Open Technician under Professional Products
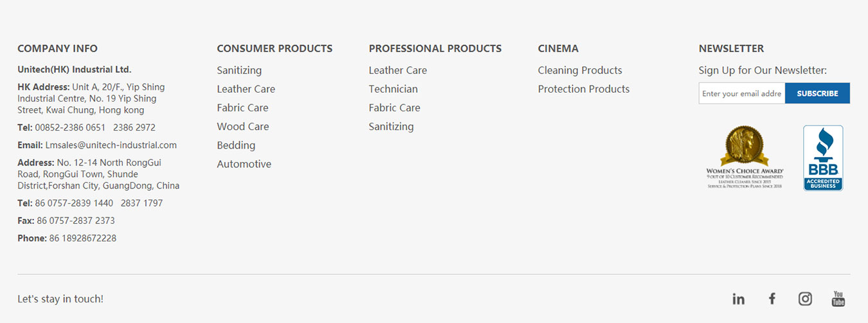This screenshot has height=323, width=868. click(x=393, y=89)
